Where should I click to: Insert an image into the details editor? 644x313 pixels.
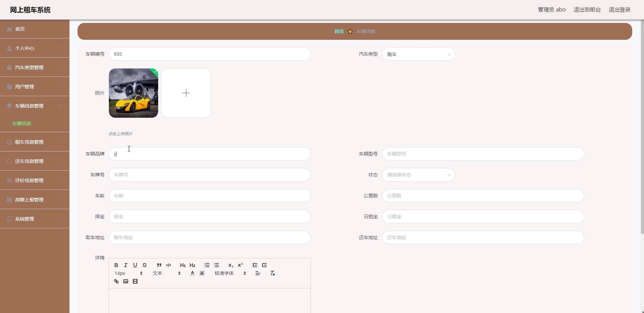[x=126, y=281]
